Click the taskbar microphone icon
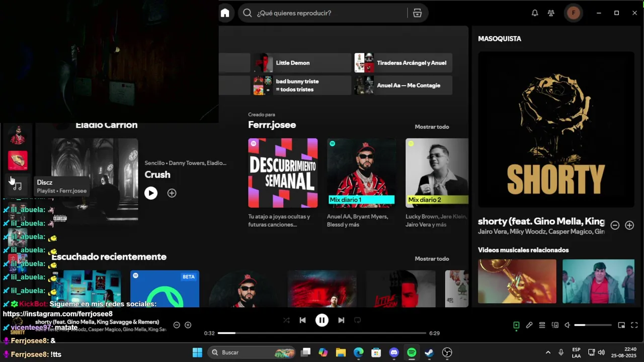Image resolution: width=644 pixels, height=362 pixels. pyautogui.click(x=561, y=352)
